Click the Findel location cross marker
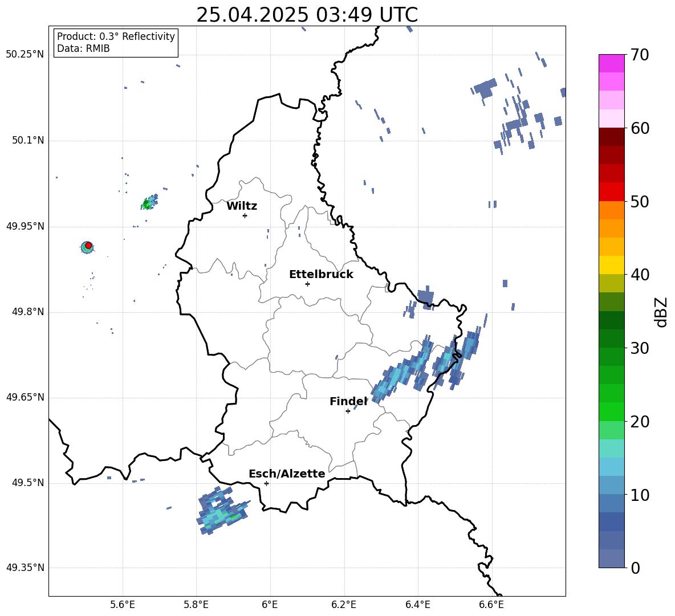Screen dimensions: 675x616 (348, 411)
